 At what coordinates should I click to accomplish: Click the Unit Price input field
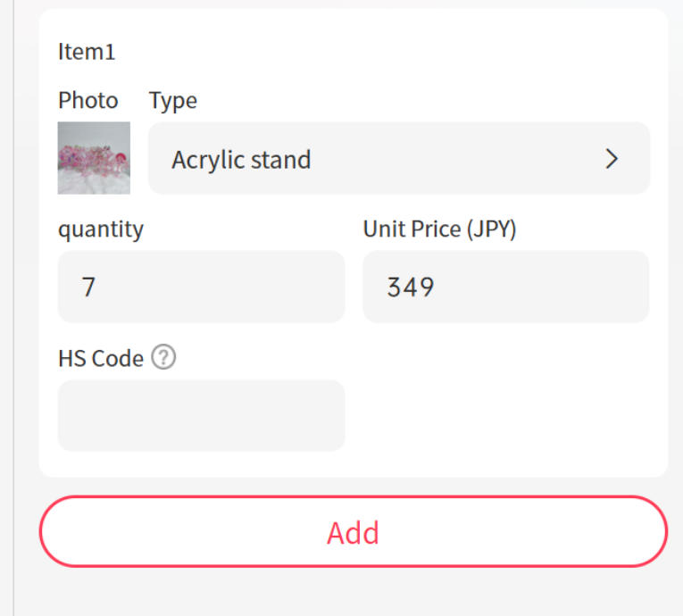tap(505, 287)
